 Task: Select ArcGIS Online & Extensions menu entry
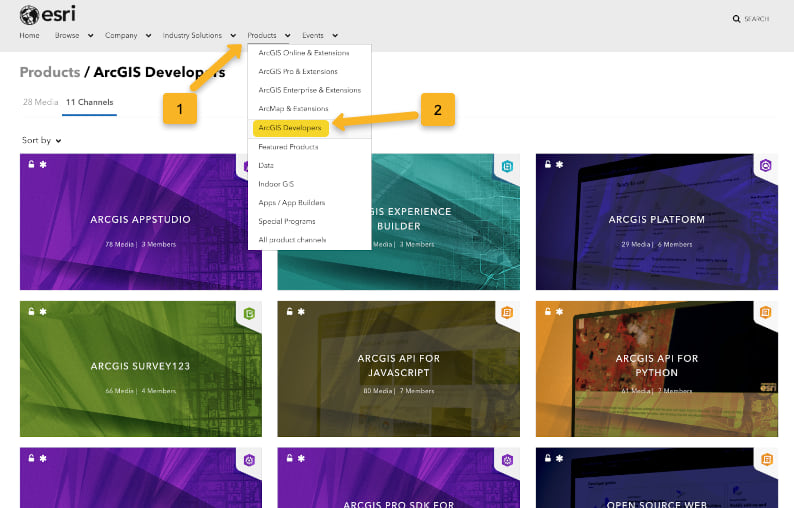point(309,53)
